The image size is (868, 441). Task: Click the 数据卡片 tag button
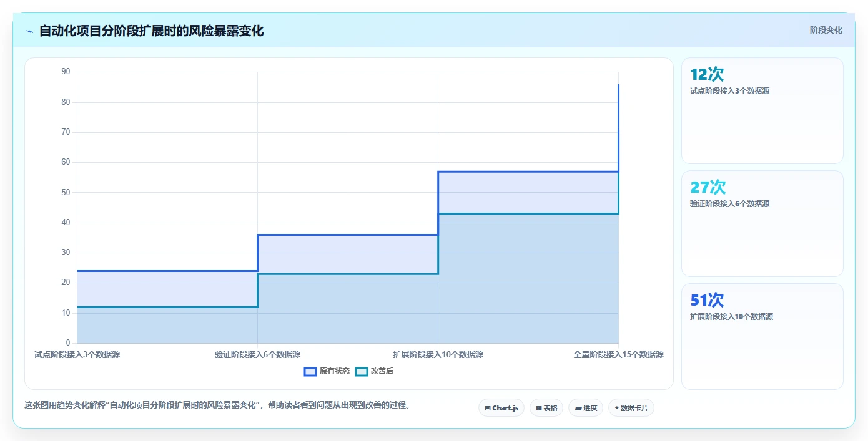tap(631, 408)
